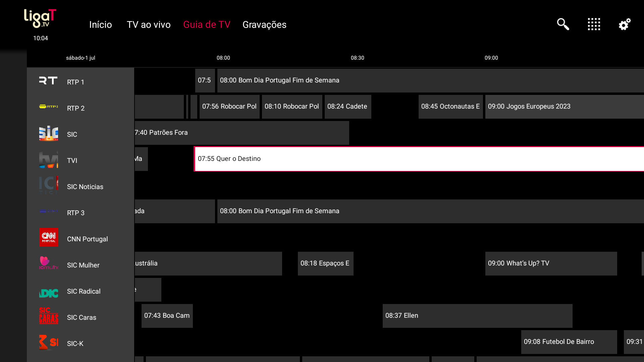
Task: Select 09:00 What's Up? TV program
Action: [551, 263]
